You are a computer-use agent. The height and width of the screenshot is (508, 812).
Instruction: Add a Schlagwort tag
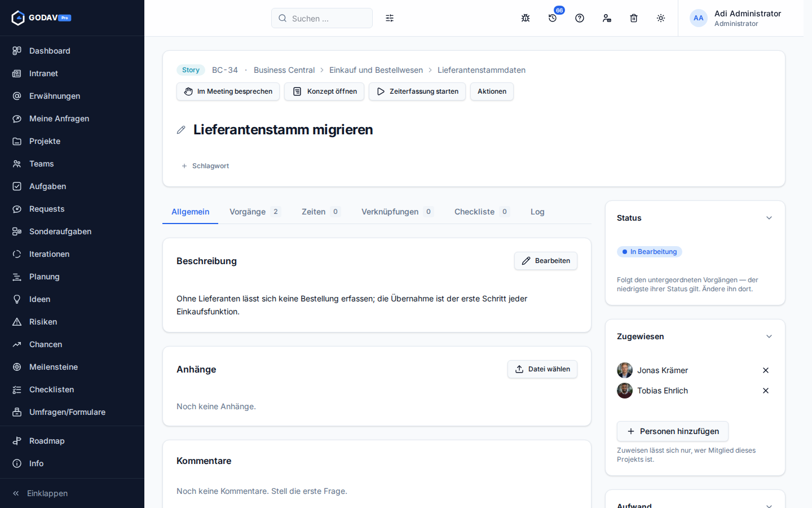click(205, 166)
